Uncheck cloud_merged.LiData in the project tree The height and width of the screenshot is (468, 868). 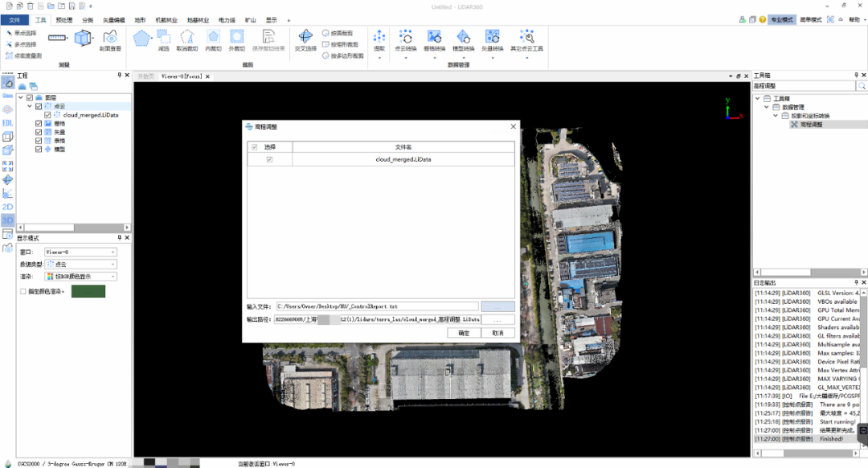[x=47, y=115]
